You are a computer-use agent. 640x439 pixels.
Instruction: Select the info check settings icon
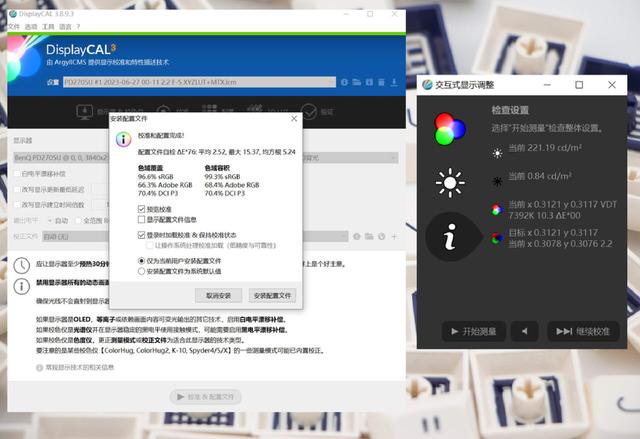tap(450, 237)
